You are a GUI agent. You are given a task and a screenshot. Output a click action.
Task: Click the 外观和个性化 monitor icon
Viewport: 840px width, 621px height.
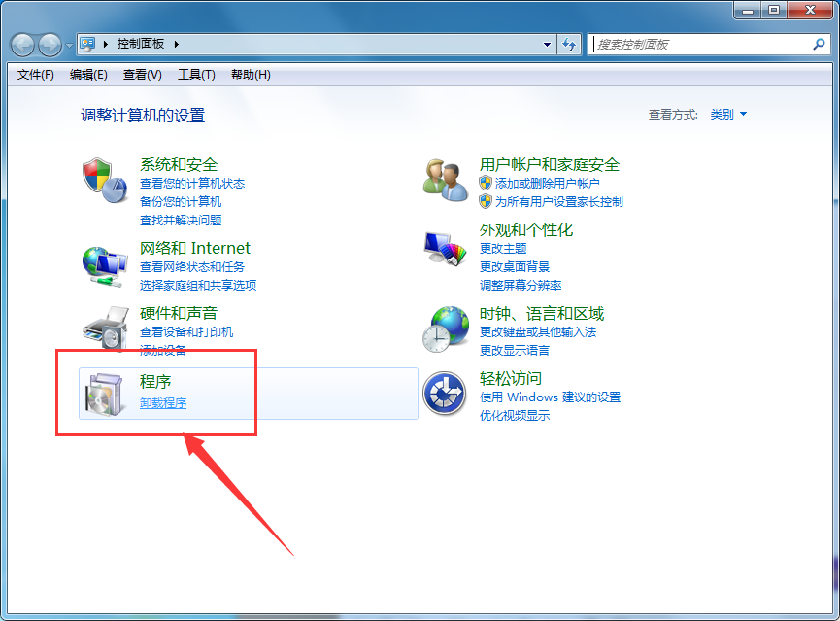click(445, 248)
